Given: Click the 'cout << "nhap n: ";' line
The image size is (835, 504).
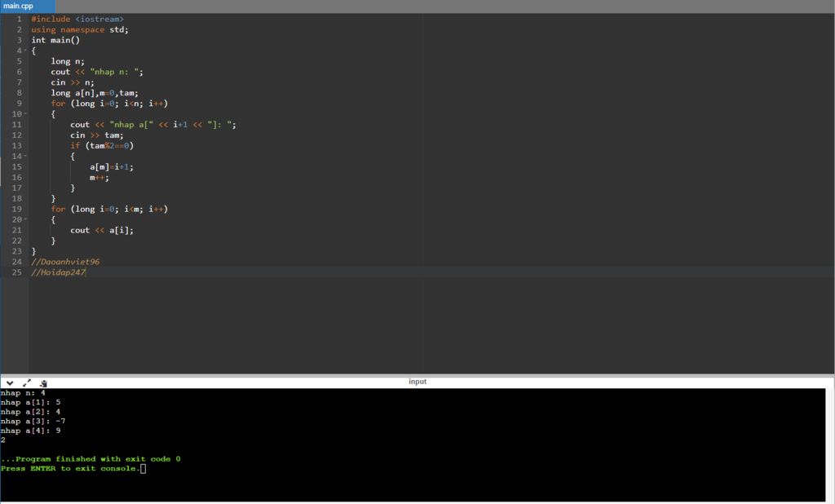Looking at the screenshot, I should point(97,72).
